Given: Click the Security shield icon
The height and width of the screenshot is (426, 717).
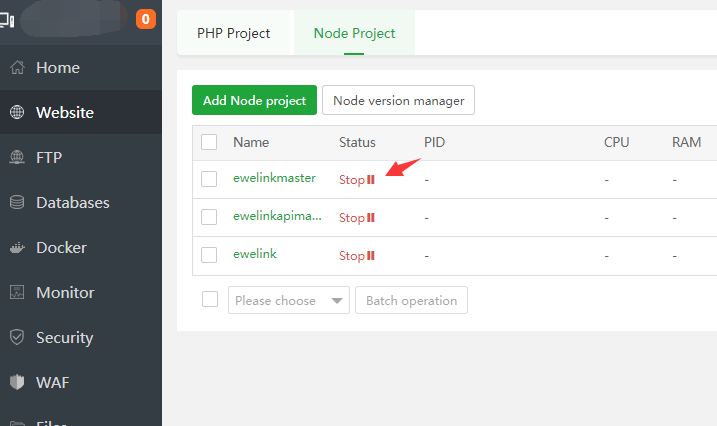Looking at the screenshot, I should (x=17, y=338).
